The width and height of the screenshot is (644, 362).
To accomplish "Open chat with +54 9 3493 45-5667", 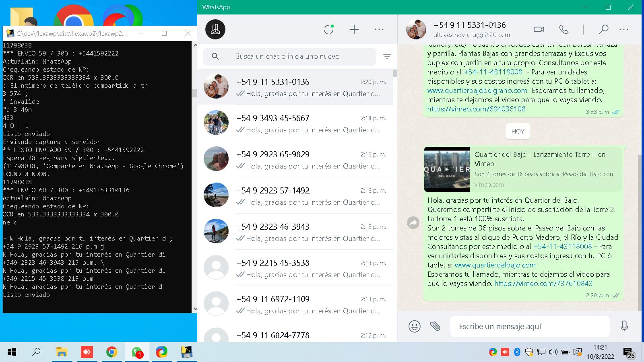I will pos(295,123).
